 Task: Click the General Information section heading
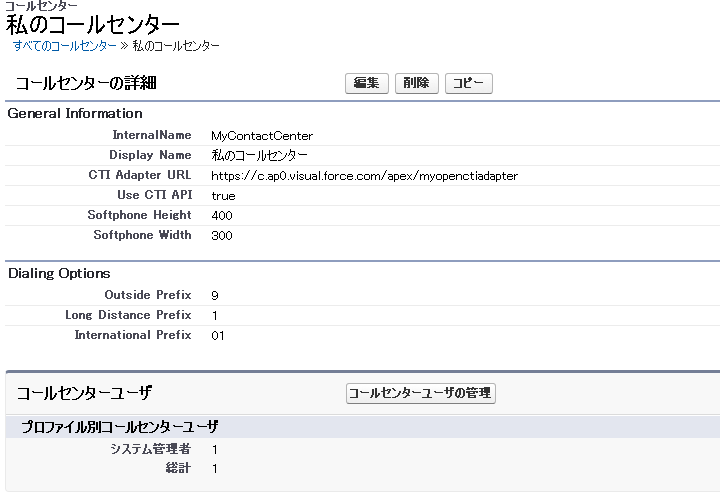coord(75,113)
